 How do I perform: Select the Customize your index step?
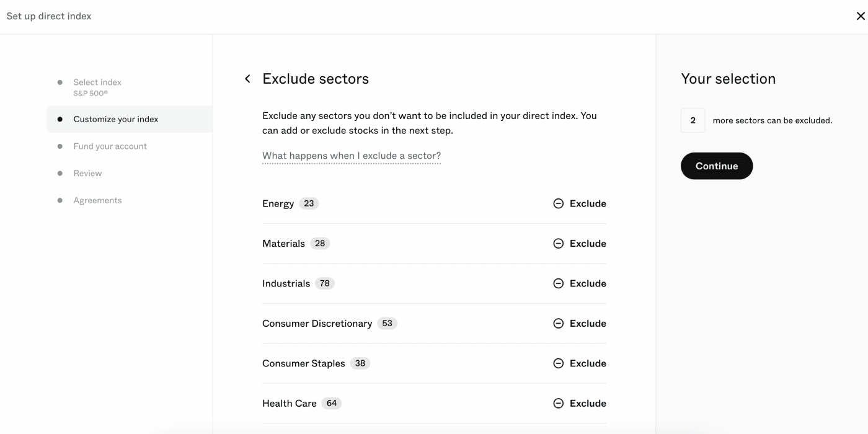pyautogui.click(x=116, y=119)
